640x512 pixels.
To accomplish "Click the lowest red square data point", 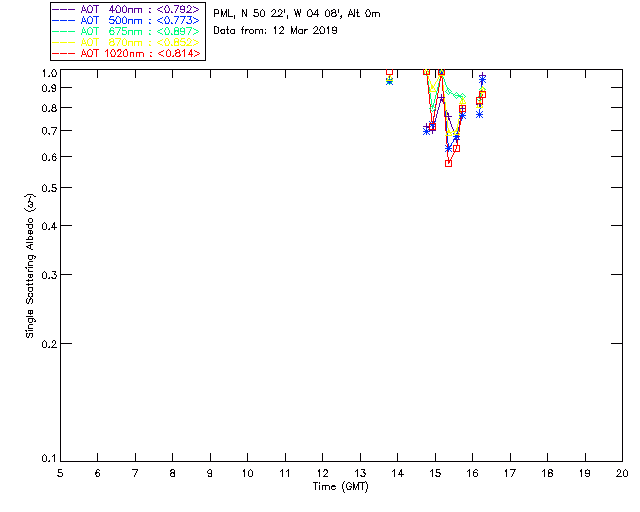I will point(448,163).
